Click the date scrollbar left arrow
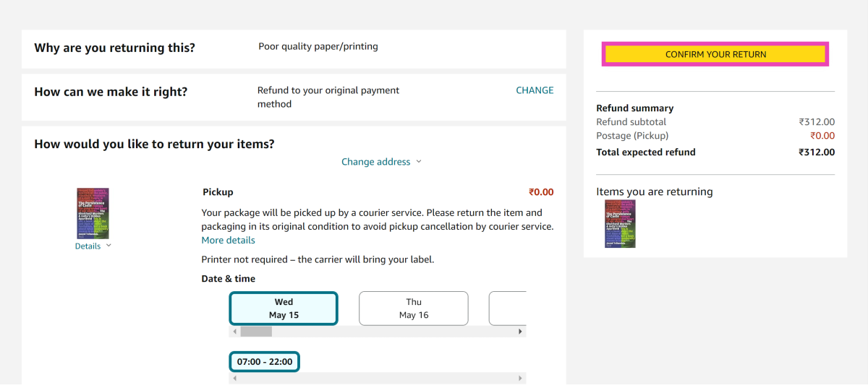The image size is (868, 388). (x=233, y=332)
